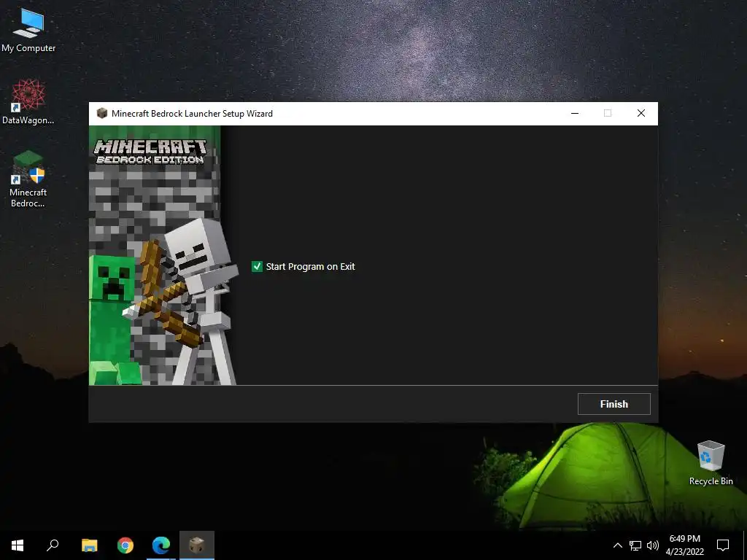Select Minecraft Bedrock desktop shortcut

(x=28, y=179)
